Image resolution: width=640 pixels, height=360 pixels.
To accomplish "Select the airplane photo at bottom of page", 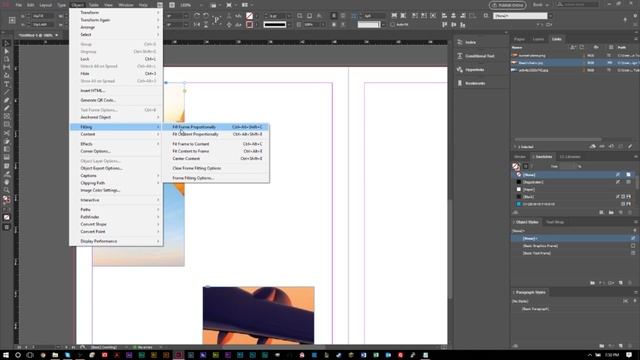I will pos(258,315).
